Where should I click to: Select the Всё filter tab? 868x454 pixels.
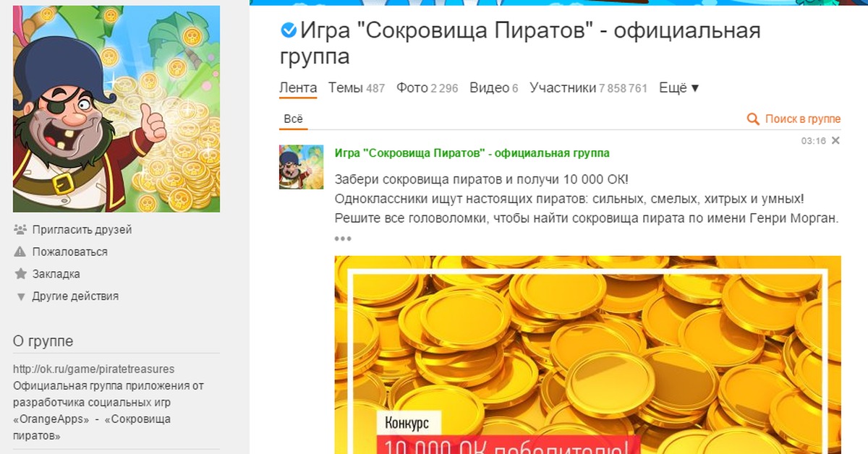pyautogui.click(x=293, y=119)
